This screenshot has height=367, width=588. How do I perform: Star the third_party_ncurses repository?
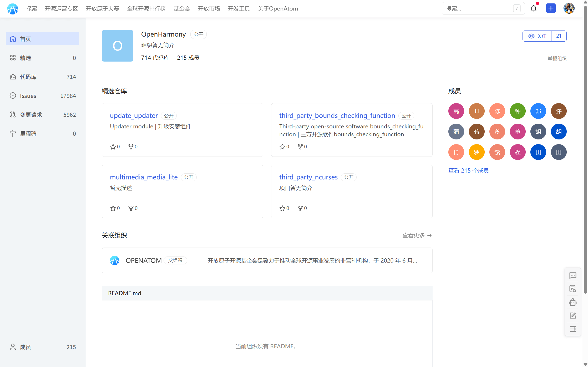click(x=282, y=208)
